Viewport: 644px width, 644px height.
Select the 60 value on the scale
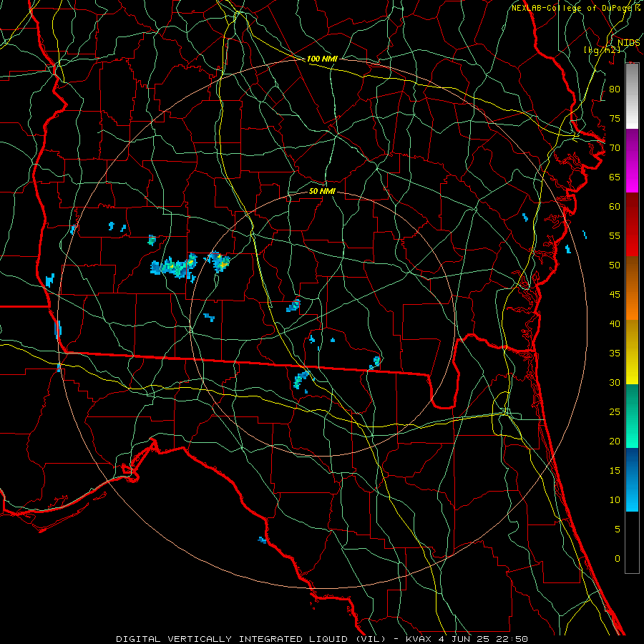615,206
